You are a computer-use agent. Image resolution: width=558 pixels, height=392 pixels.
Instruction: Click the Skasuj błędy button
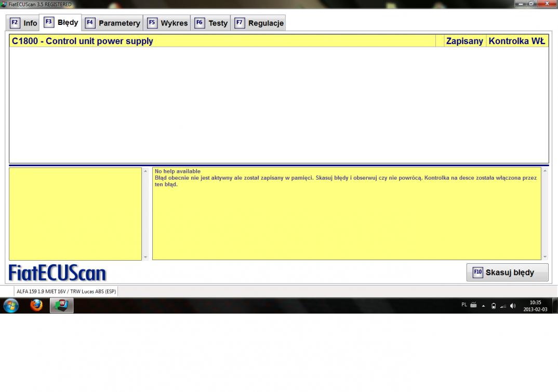(507, 273)
